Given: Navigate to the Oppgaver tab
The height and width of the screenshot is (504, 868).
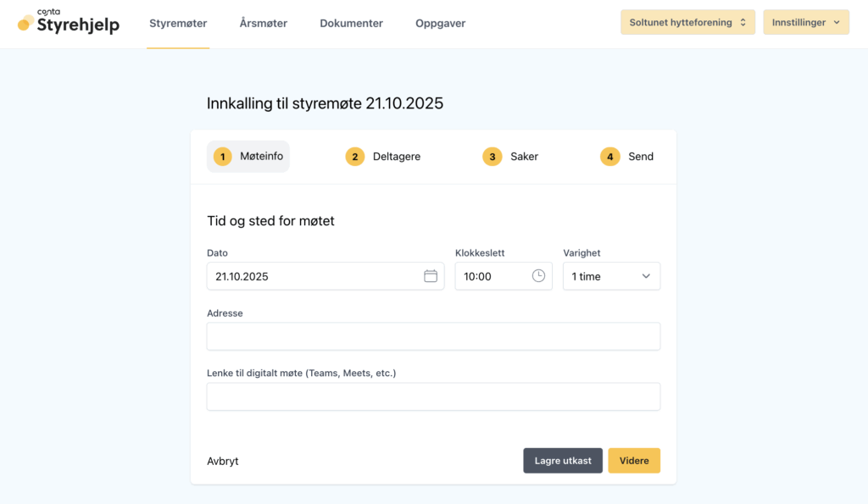Looking at the screenshot, I should pos(440,24).
